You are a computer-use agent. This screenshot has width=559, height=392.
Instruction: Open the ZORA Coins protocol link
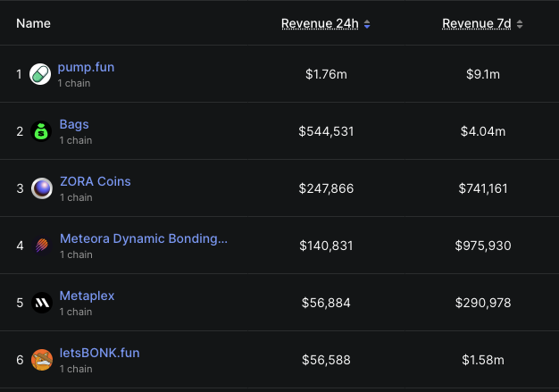[x=96, y=181]
